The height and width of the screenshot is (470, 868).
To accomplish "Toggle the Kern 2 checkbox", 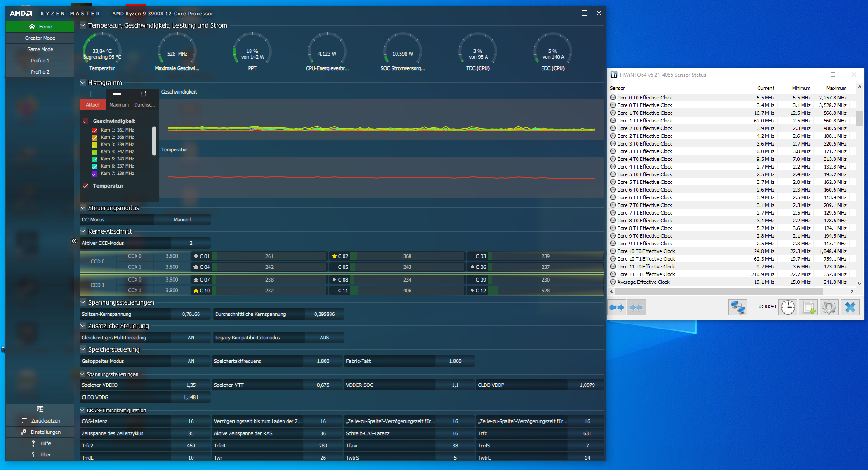I will (x=94, y=137).
